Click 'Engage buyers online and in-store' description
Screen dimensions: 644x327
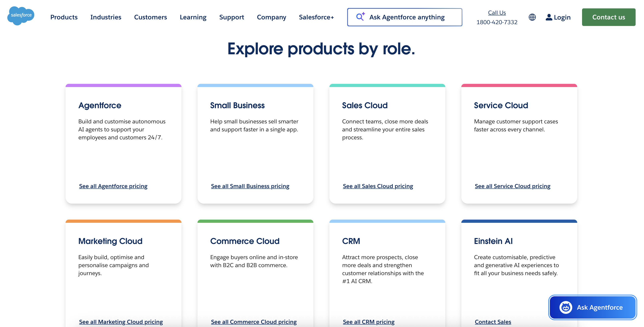pos(254,261)
